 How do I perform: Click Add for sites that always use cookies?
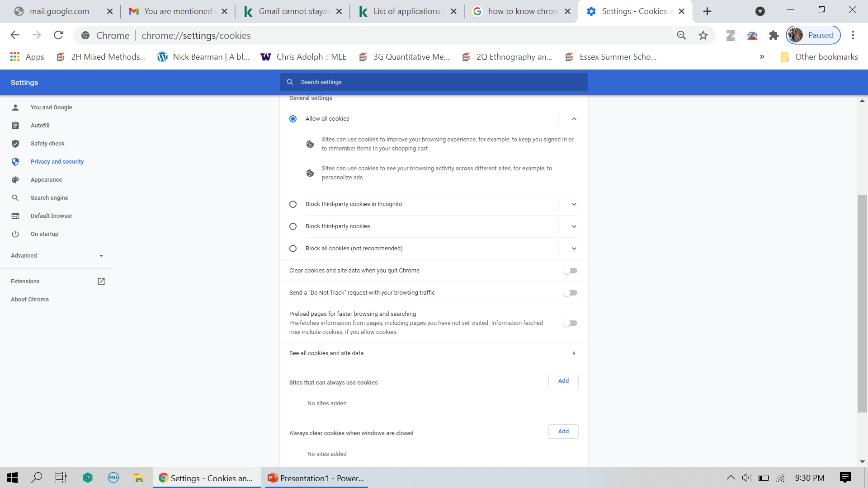563,381
